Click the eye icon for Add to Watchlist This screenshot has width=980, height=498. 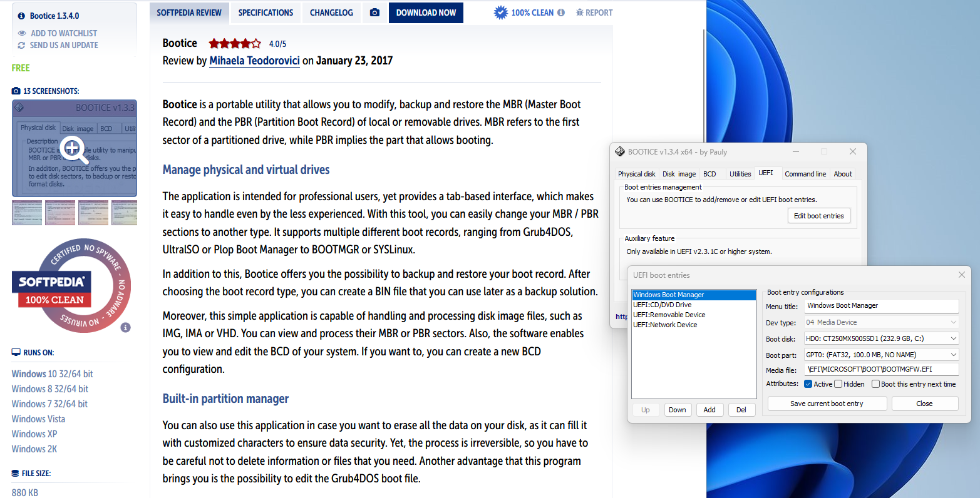(22, 33)
